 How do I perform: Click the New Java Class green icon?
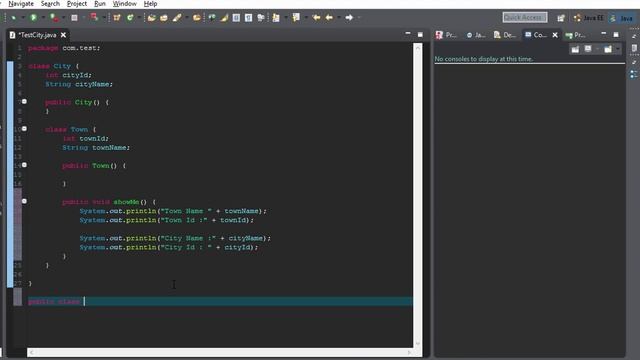[x=130, y=18]
